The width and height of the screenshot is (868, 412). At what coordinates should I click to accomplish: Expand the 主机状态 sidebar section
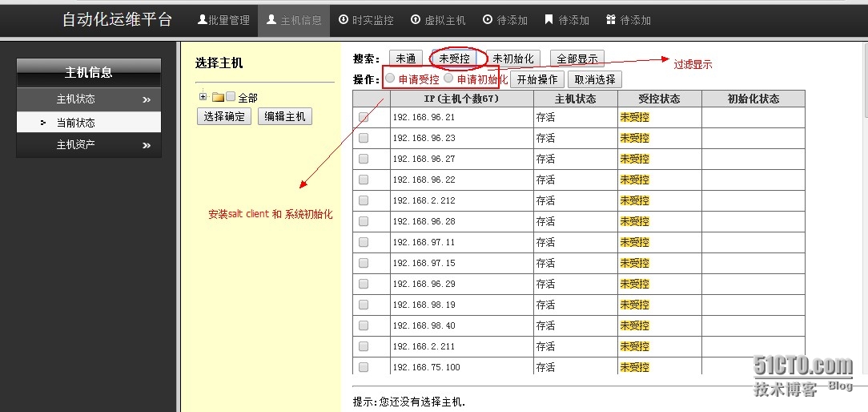89,99
